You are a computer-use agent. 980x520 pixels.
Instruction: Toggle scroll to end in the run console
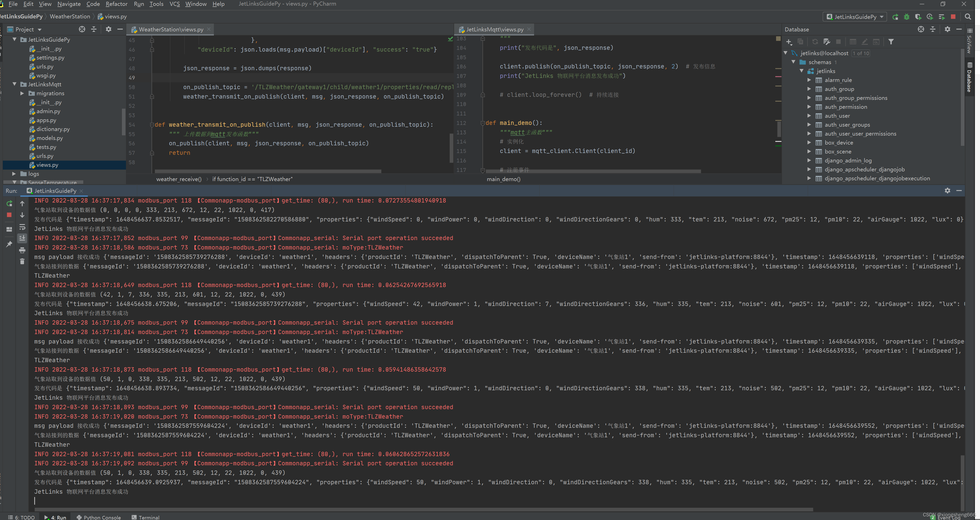coord(22,238)
